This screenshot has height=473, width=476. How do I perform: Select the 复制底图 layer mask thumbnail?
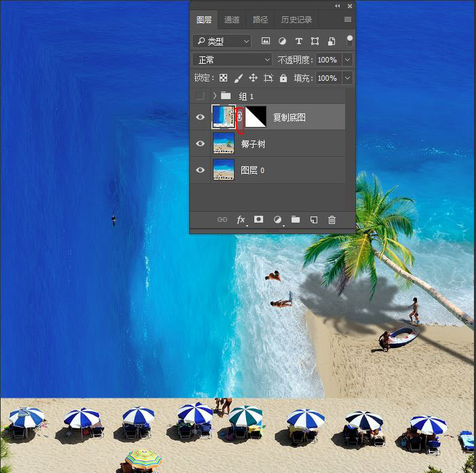coord(256,117)
